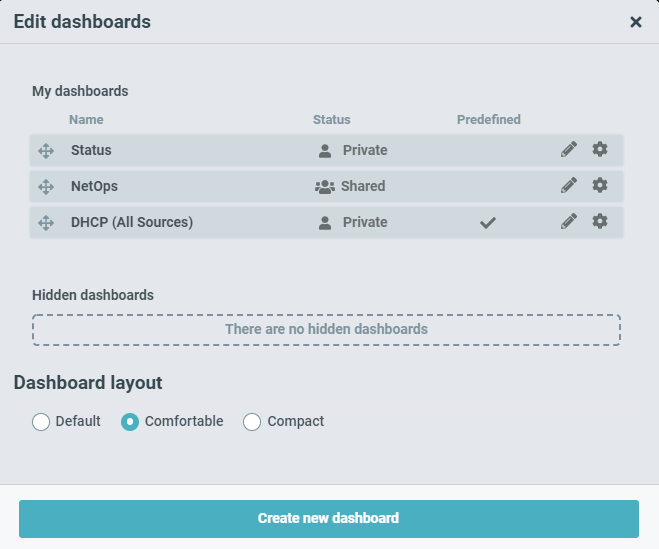Edit the NetOps dashboard with pencil icon
659x549 pixels.
point(569,186)
